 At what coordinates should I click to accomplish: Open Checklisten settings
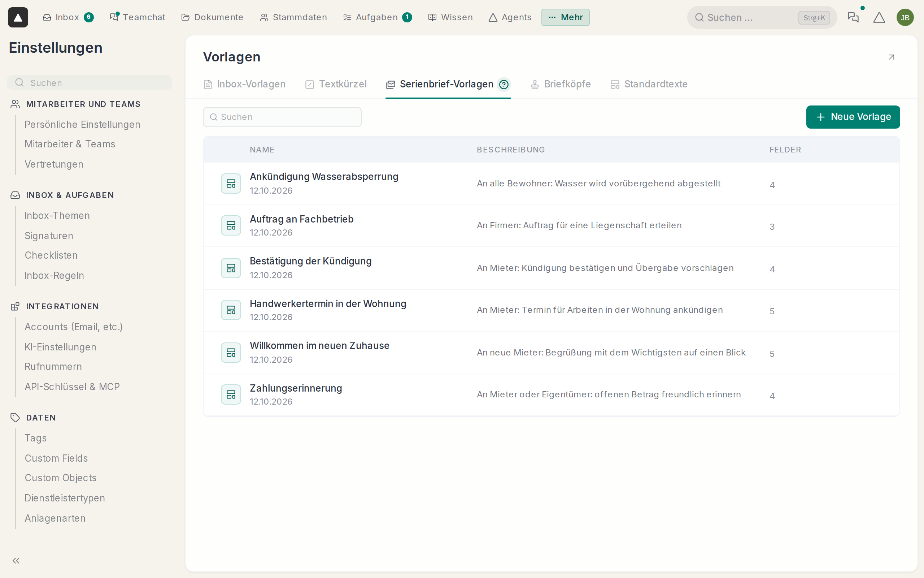click(51, 255)
